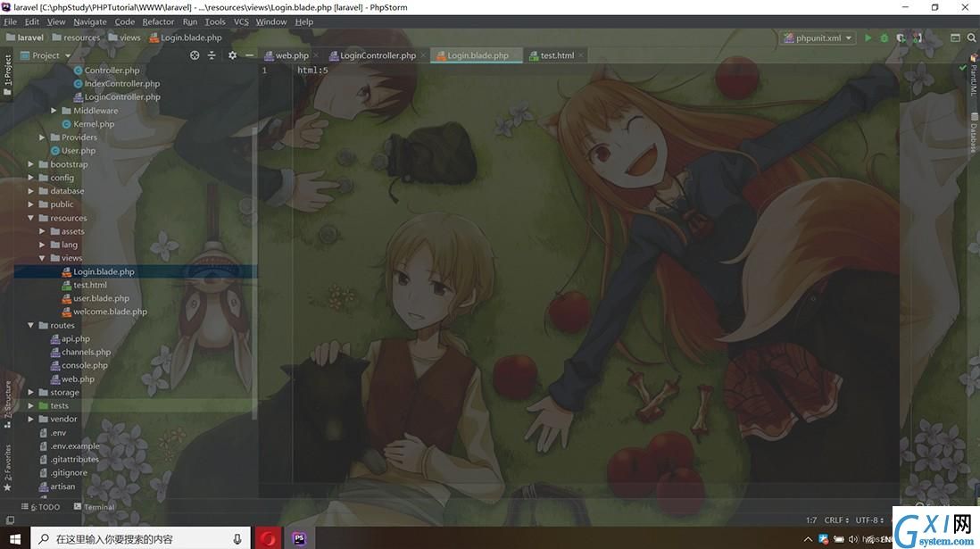980x549 pixels.
Task: Collapse all in Project panel
Action: pyautogui.click(x=212, y=55)
